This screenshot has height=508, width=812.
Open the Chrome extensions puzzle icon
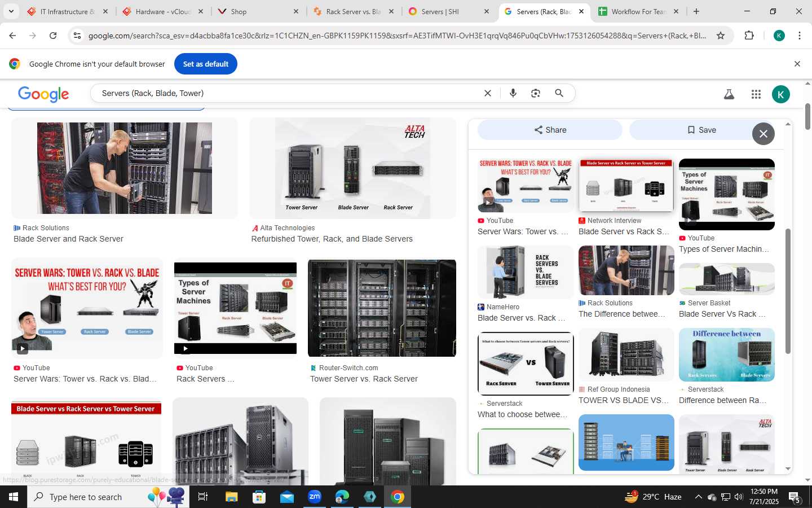(749, 36)
